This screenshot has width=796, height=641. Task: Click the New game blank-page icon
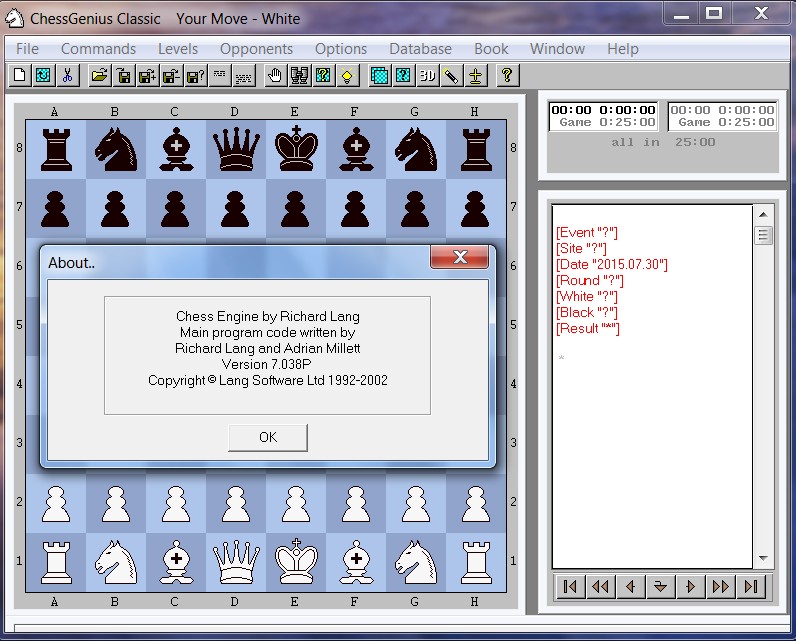pos(20,76)
